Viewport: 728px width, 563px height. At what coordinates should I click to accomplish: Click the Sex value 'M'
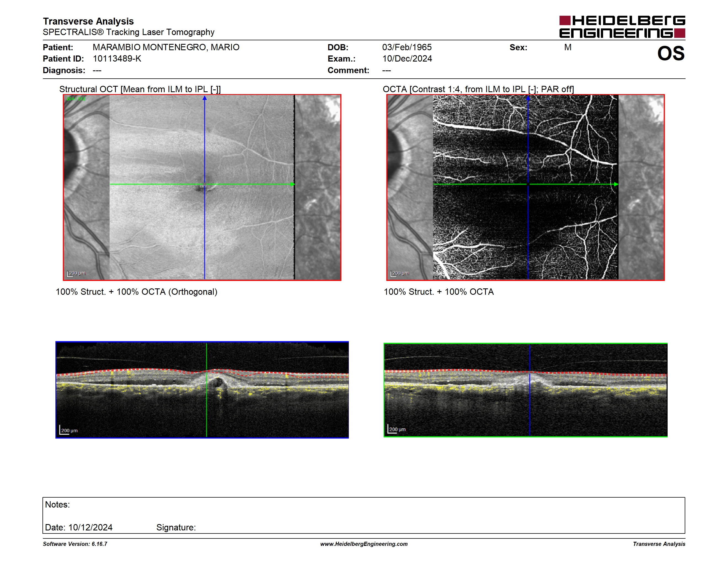(568, 47)
